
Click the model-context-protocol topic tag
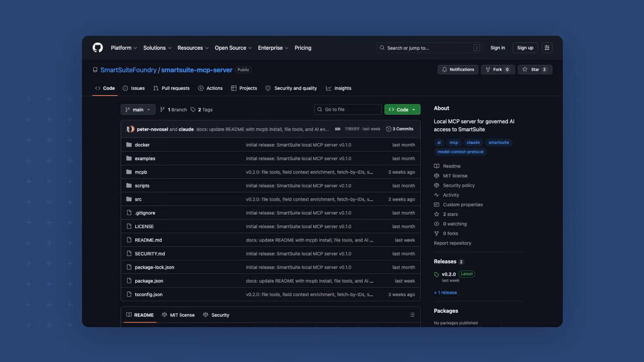click(460, 152)
